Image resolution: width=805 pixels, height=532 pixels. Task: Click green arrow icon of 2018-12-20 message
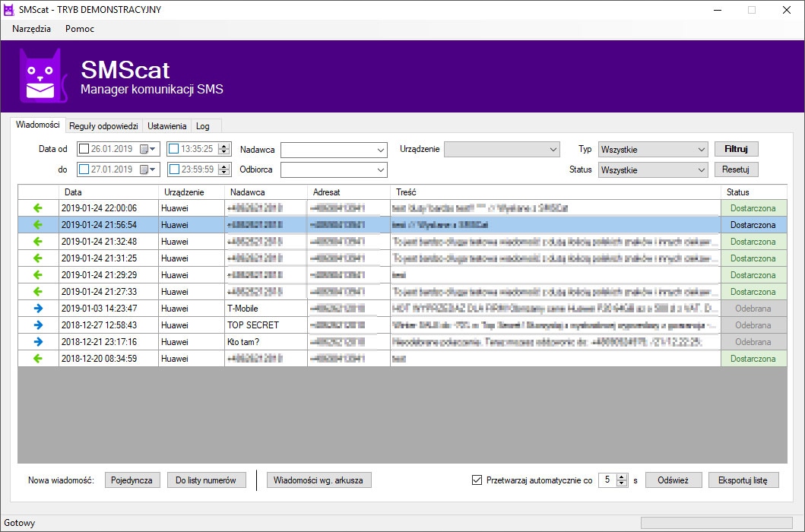click(x=38, y=359)
